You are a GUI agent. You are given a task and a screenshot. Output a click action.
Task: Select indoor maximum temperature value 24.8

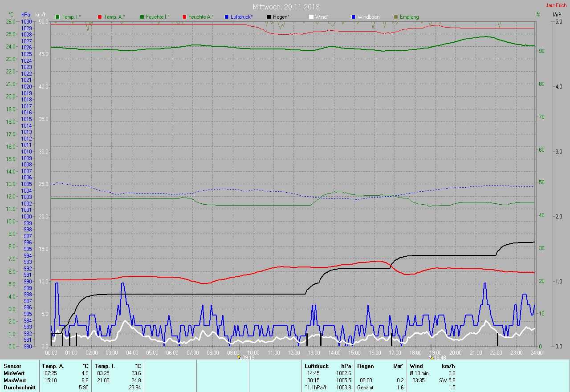135,380
